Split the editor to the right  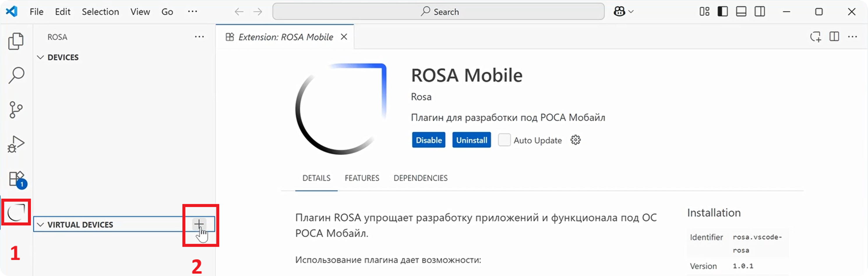(834, 36)
